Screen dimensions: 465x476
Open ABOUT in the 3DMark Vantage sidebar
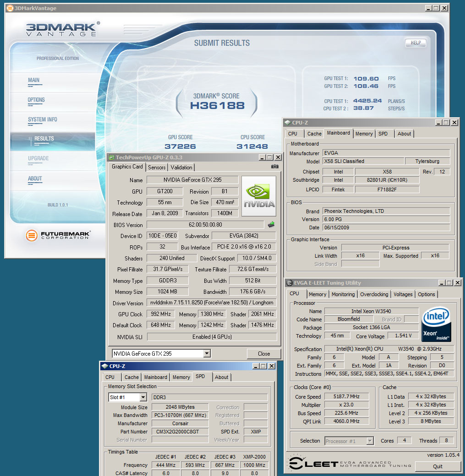pos(35,178)
